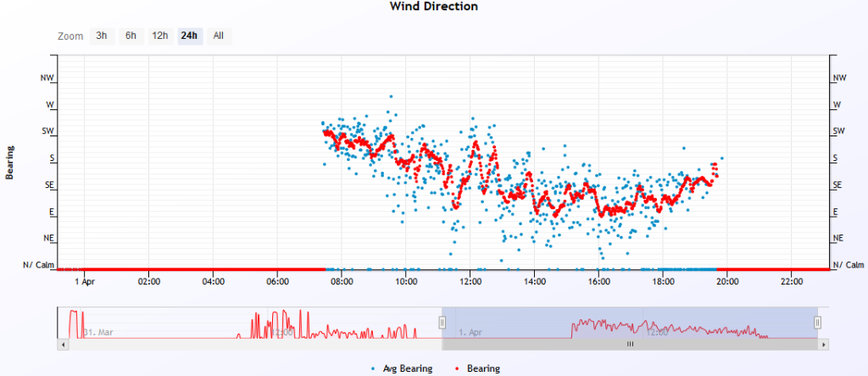
Task: Click the right S axis label
Action: tap(836, 158)
